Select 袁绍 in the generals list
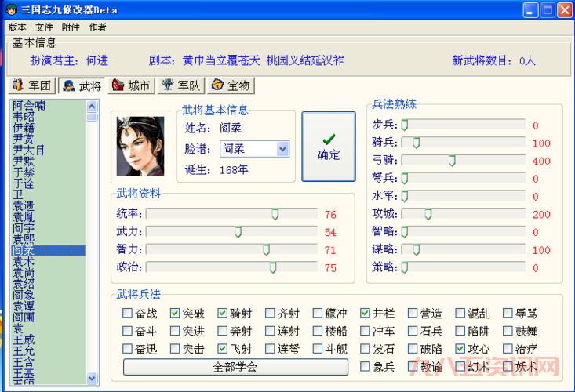Image resolution: width=575 pixels, height=392 pixels. coord(24,284)
